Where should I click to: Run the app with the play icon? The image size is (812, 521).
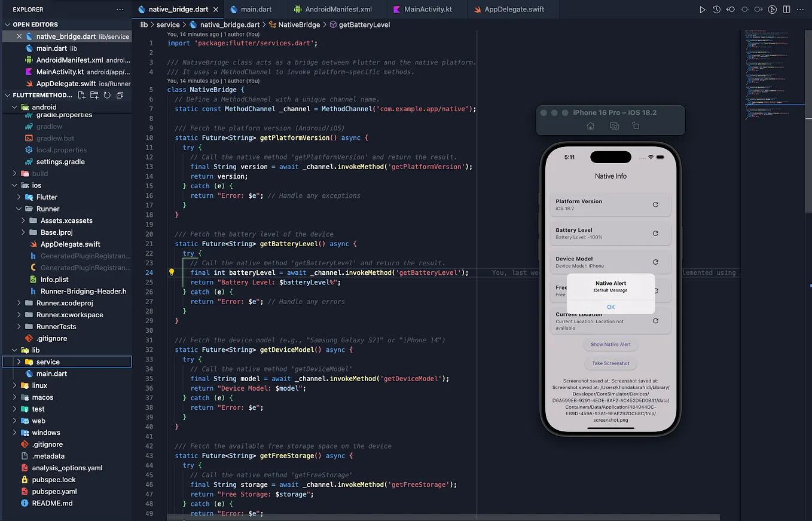702,9
